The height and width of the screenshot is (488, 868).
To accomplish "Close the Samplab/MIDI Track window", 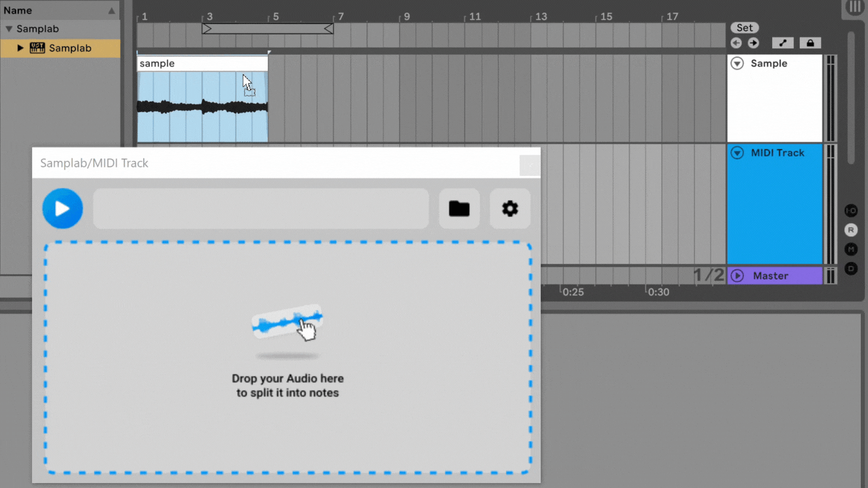I will [530, 165].
